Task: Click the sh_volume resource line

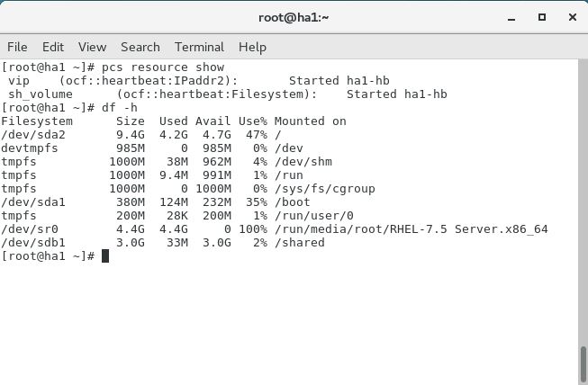Action: (228, 94)
